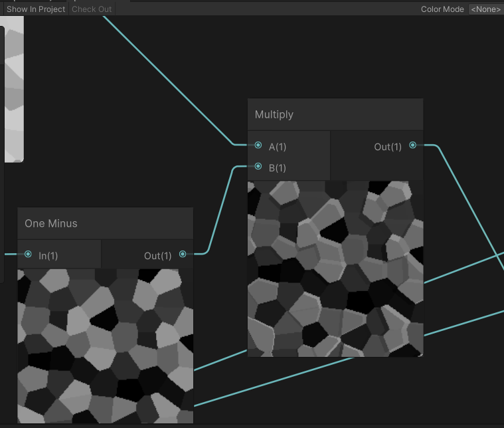The width and height of the screenshot is (504, 428).
Task: Click the Color Mode label in toolbar
Action: tap(442, 9)
